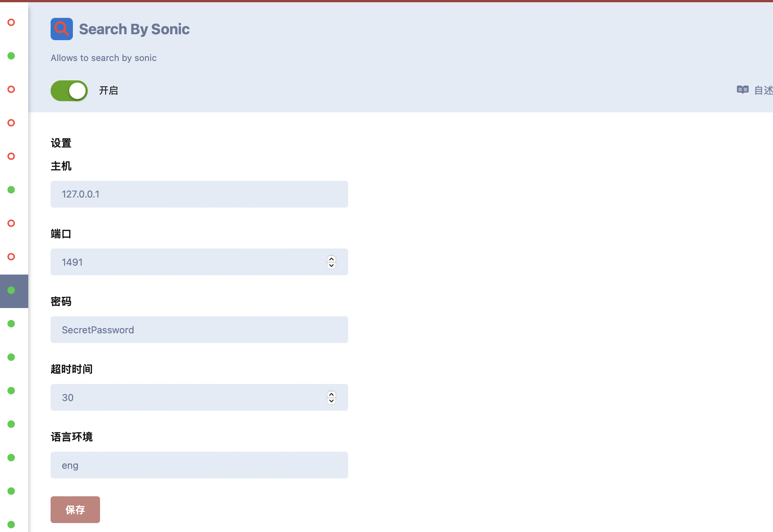Increase the 端口 port value with the up arrow

coord(331,259)
